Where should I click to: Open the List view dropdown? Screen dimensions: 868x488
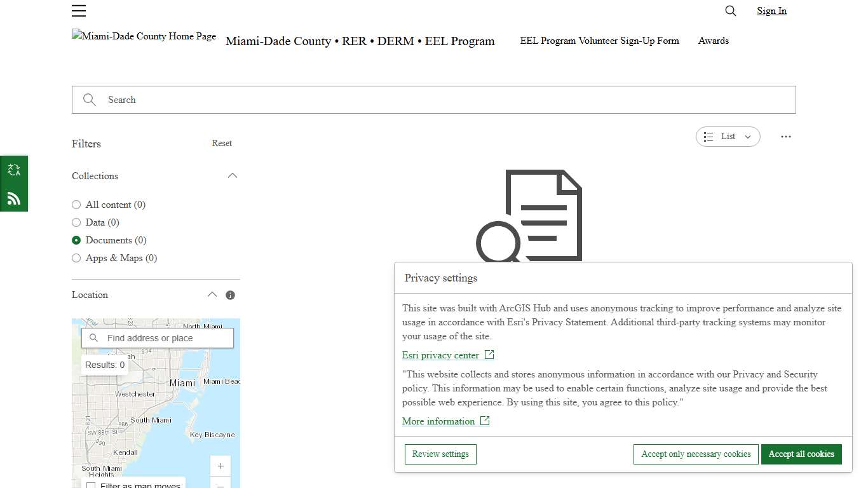tap(728, 137)
